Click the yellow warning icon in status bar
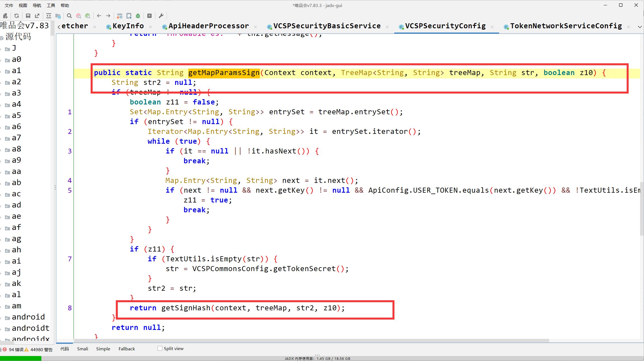 click(x=27, y=349)
